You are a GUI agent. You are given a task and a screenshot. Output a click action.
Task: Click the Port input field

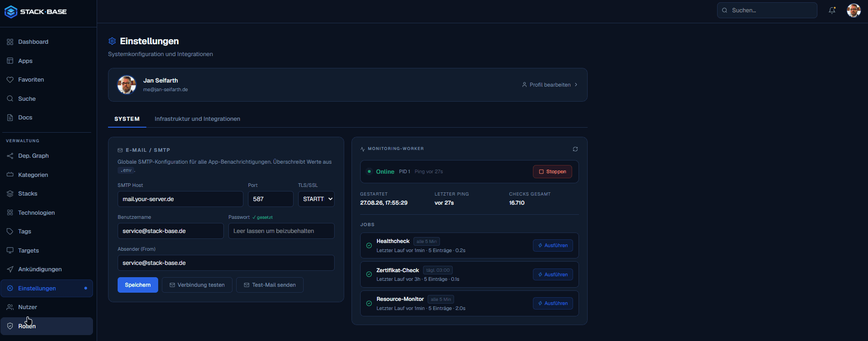(271, 199)
